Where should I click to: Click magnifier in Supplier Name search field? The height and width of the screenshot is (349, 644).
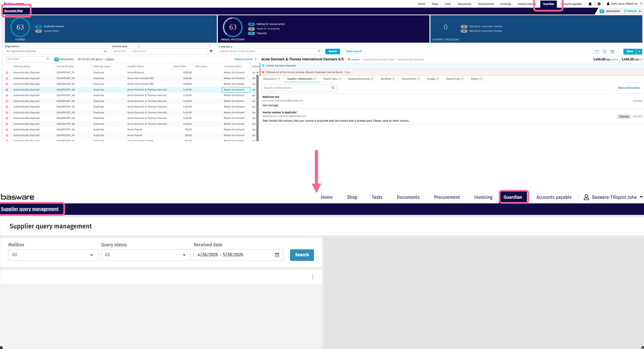[319, 51]
